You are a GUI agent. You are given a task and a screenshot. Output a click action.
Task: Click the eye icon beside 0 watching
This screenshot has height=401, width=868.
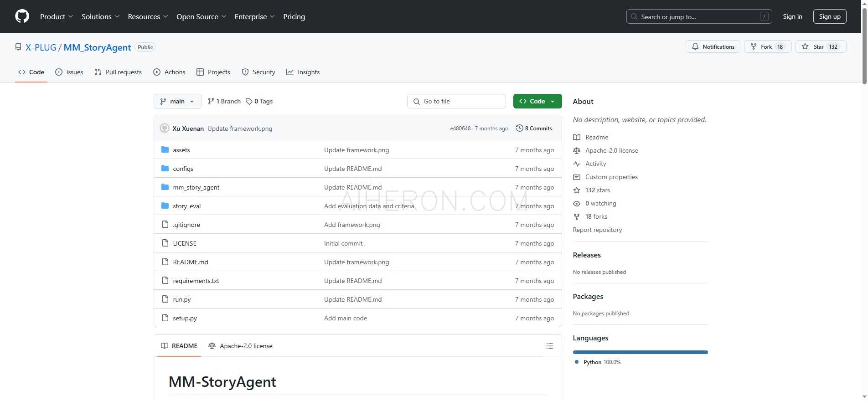click(577, 203)
